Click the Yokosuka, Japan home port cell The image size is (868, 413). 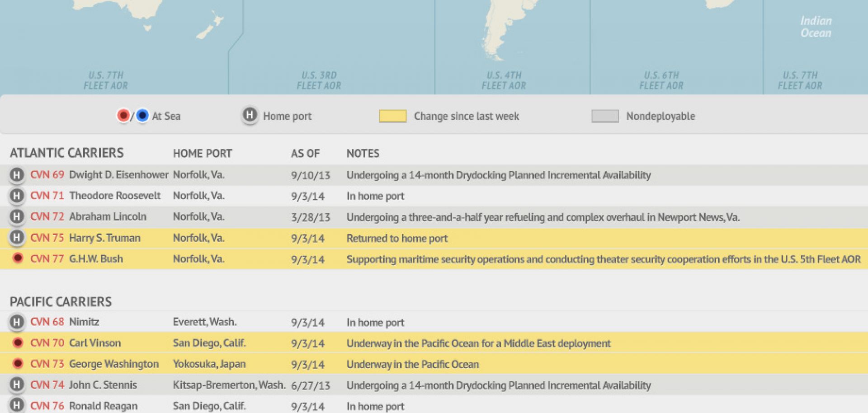[x=209, y=364]
